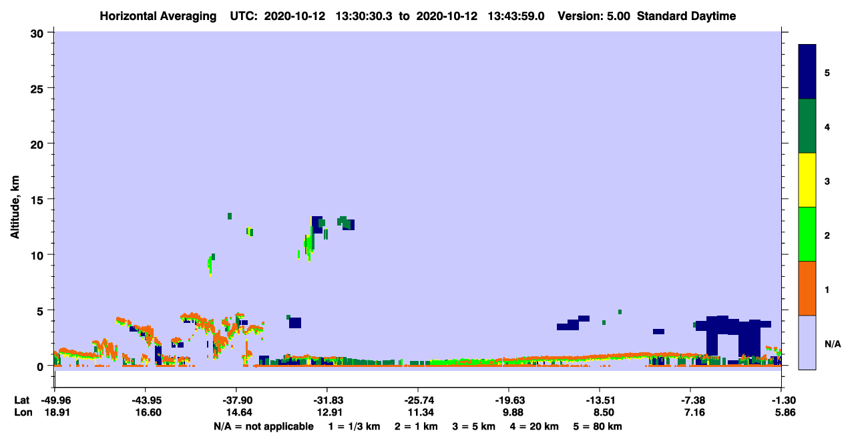Click legend text '4 = 20 km'
Screen dimensions: 868x445
pyautogui.click(x=535, y=426)
